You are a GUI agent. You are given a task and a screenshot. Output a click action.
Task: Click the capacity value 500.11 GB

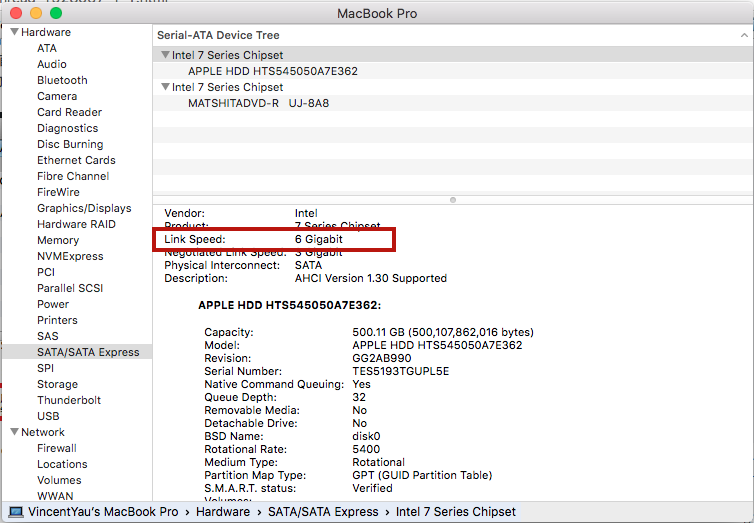tap(443, 332)
